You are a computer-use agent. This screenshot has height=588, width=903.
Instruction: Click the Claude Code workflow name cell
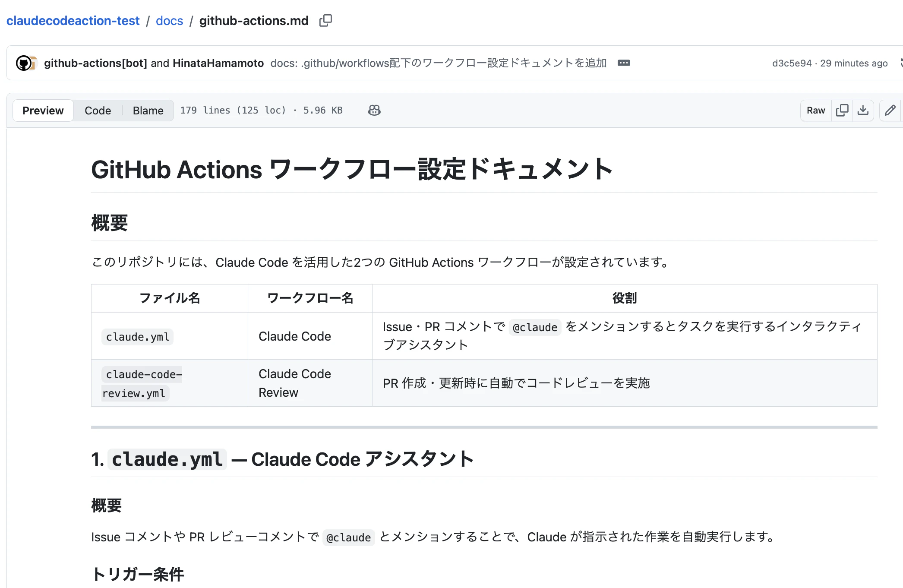click(310, 336)
